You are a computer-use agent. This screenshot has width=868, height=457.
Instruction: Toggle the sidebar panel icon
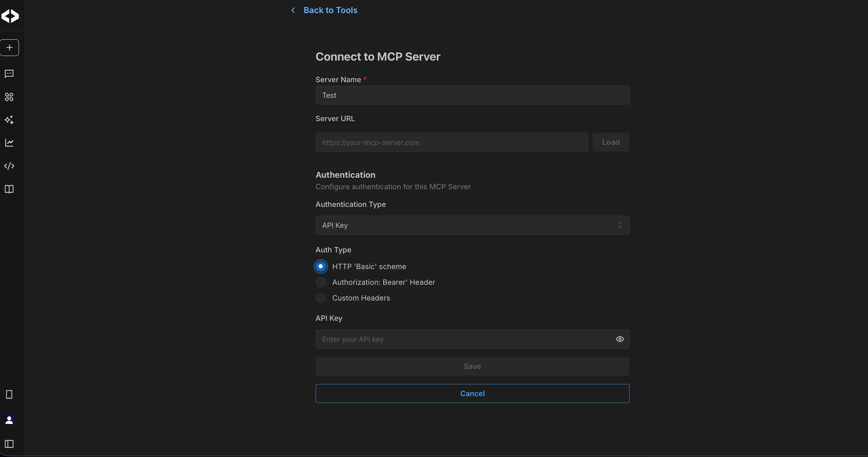tap(9, 444)
